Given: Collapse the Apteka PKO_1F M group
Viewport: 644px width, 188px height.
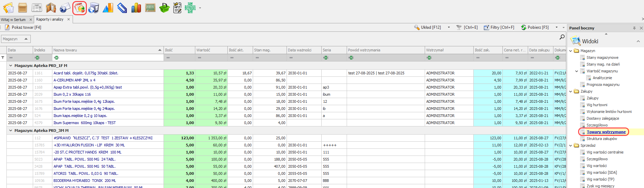Looking at the screenshot, I should [10, 66].
